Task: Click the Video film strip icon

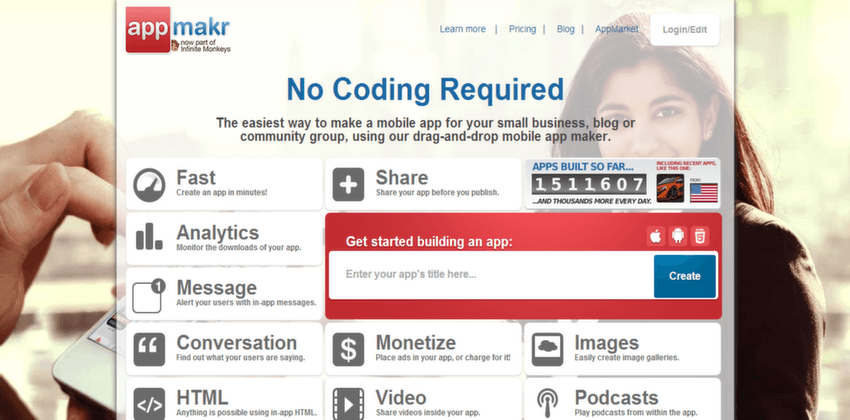Action: pos(348,404)
